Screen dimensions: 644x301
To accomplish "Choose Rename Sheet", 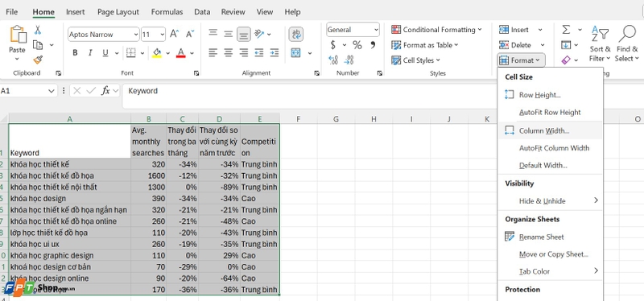I will pos(551,237).
